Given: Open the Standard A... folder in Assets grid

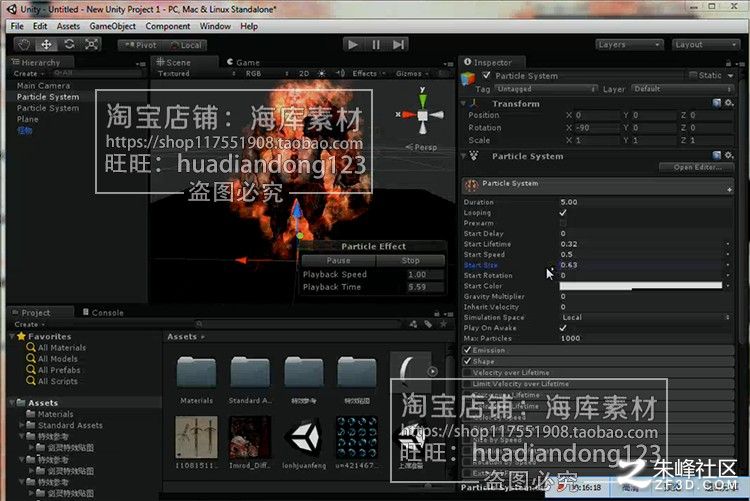Looking at the screenshot, I should pos(250,372).
